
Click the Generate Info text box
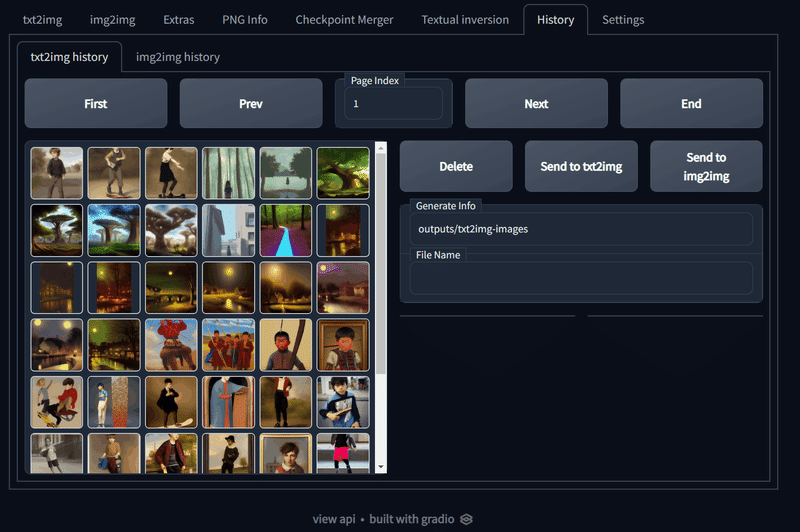click(x=581, y=229)
